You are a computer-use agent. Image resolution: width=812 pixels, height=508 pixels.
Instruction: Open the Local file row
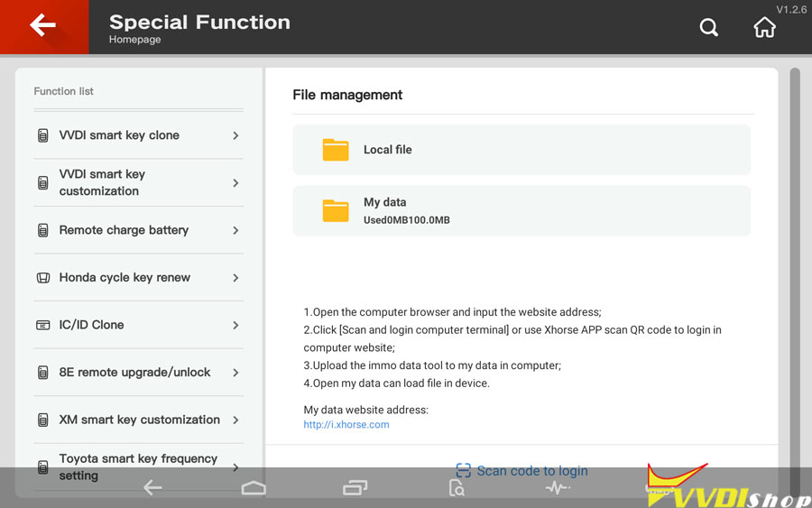coord(521,150)
